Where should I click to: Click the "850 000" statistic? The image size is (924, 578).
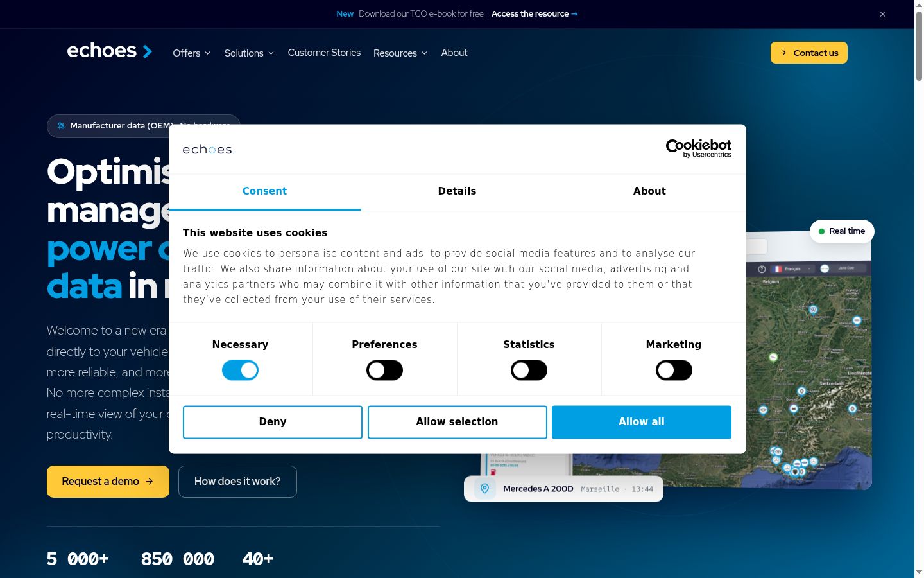[x=178, y=559]
